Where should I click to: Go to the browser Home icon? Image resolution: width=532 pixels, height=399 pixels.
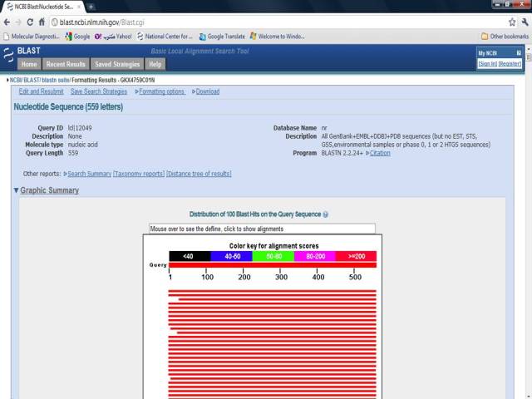click(42, 22)
